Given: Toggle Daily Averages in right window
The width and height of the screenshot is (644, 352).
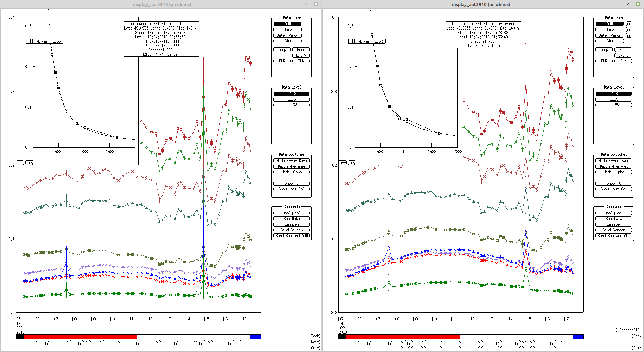Looking at the screenshot, I should tap(614, 166).
